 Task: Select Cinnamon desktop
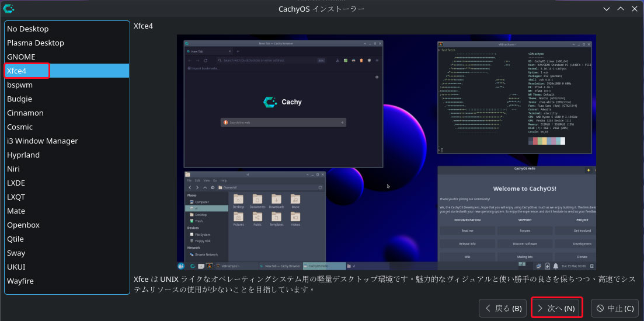tap(67, 113)
